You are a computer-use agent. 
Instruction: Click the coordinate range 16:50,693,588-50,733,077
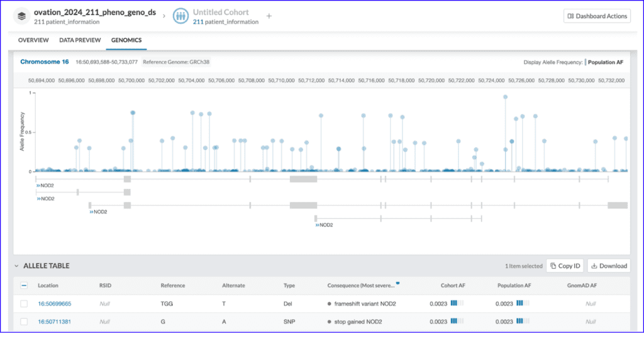[106, 62]
